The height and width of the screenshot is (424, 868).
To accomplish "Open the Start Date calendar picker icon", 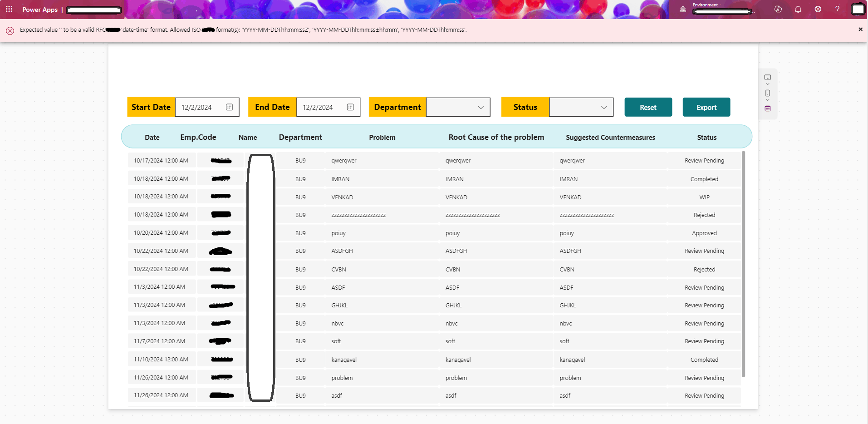I will (229, 107).
